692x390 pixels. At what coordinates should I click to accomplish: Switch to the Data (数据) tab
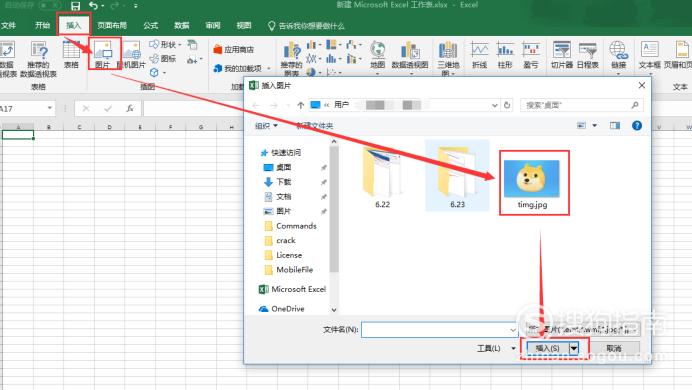pos(181,26)
